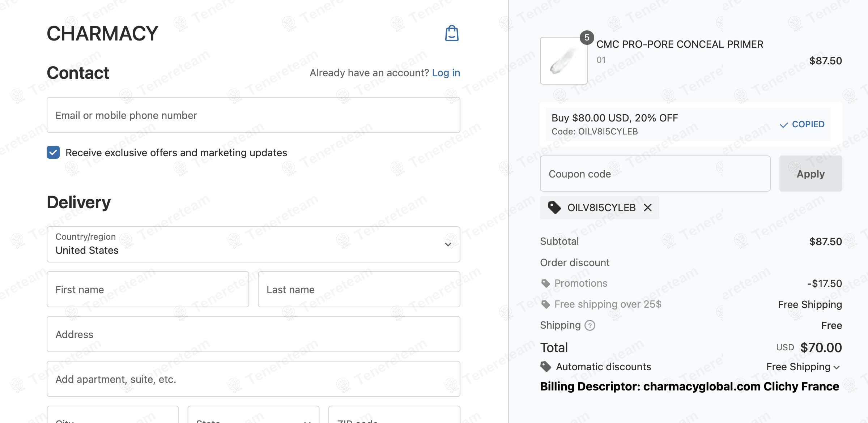Viewport: 868px width, 423px height.
Task: Click the Order discount label
Action: pyautogui.click(x=575, y=262)
